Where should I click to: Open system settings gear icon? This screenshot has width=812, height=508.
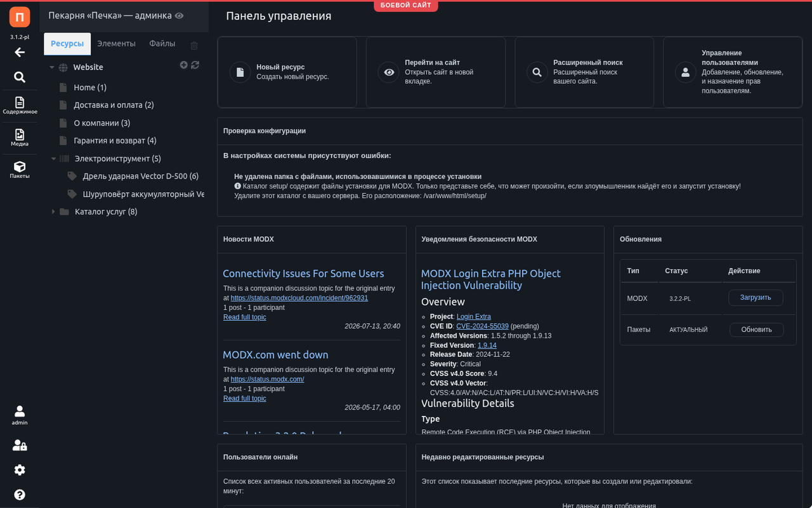[x=20, y=470]
